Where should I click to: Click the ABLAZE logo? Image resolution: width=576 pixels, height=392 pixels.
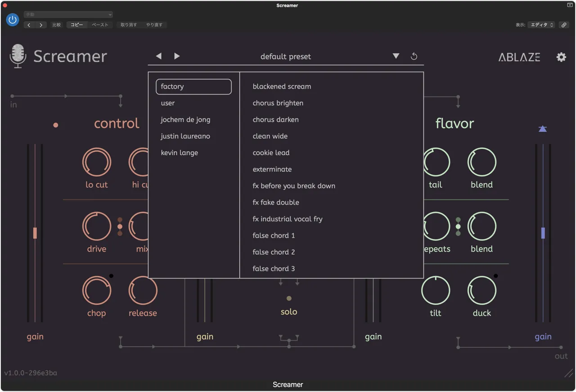tap(519, 57)
